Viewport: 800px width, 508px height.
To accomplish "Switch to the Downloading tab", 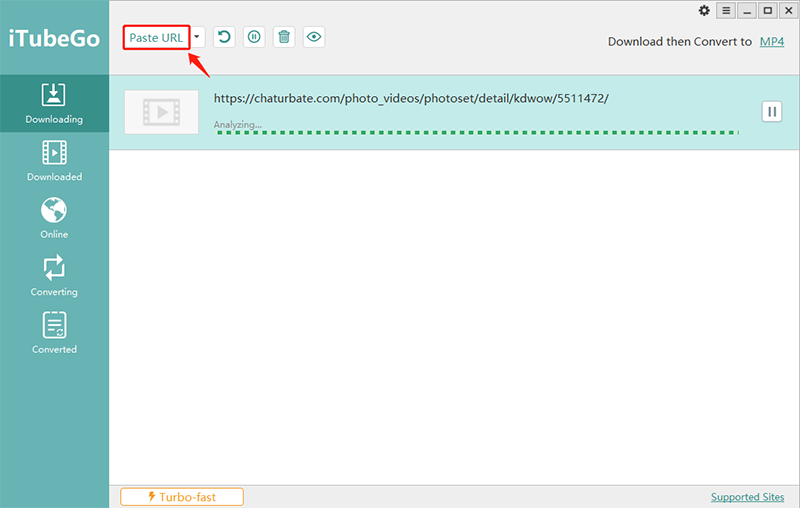I will 54,104.
